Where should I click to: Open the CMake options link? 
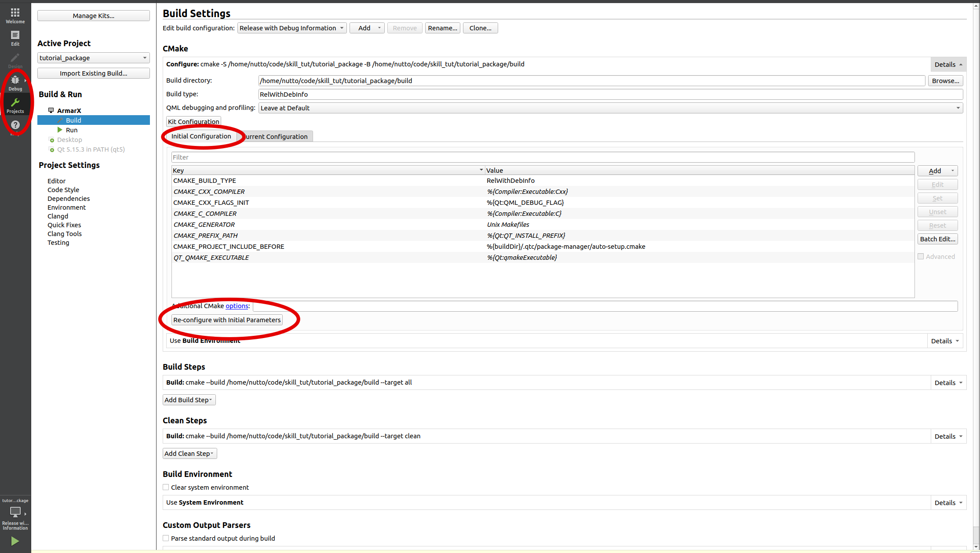(x=237, y=306)
